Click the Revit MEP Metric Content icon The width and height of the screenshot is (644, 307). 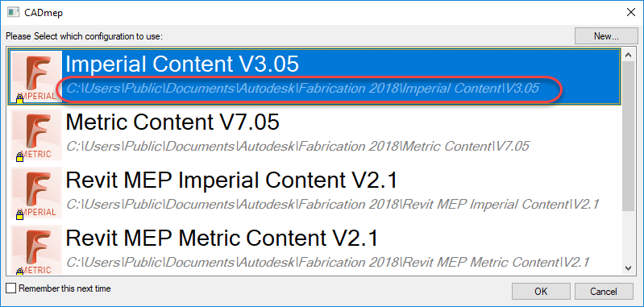(x=36, y=249)
